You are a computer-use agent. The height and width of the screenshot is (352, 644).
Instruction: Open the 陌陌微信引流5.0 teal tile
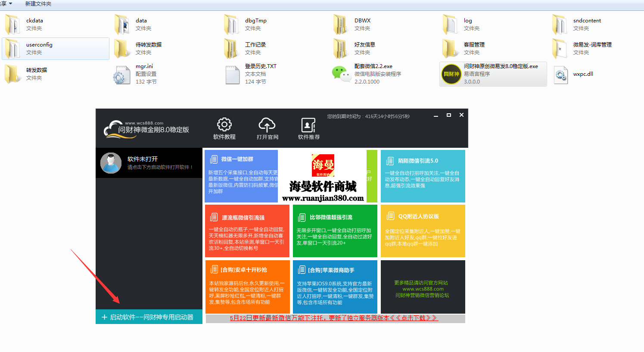coord(423,176)
